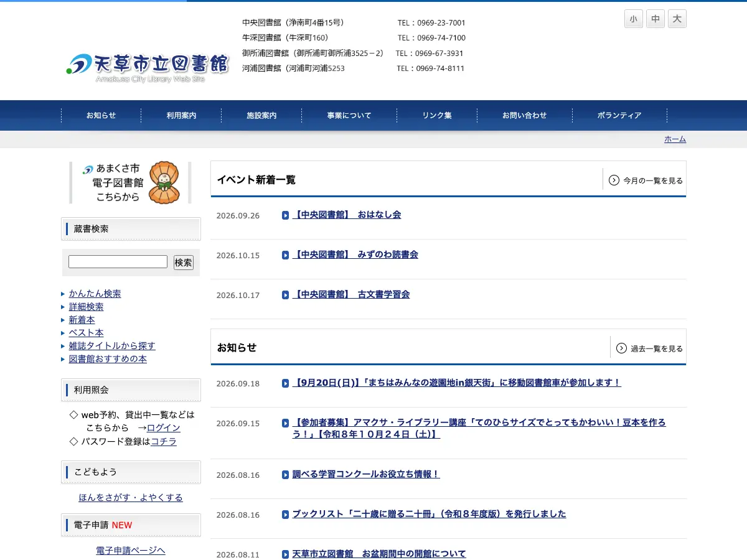The height and width of the screenshot is (560, 747).
Task: Open the リンク集 menu item
Action: coord(437,115)
